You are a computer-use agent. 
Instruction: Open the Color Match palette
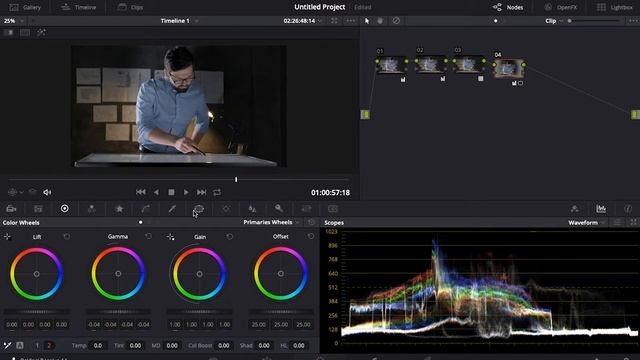(x=38, y=209)
